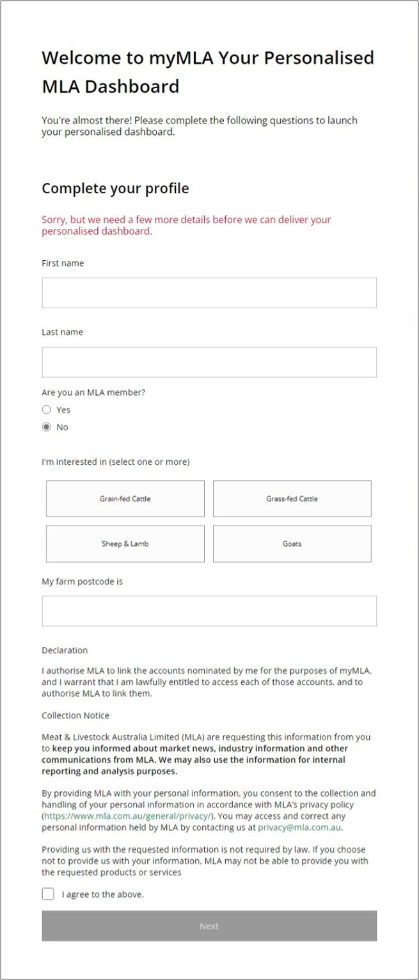The width and height of the screenshot is (419, 980).
Task: Click inside the First name field
Action: [x=209, y=293]
